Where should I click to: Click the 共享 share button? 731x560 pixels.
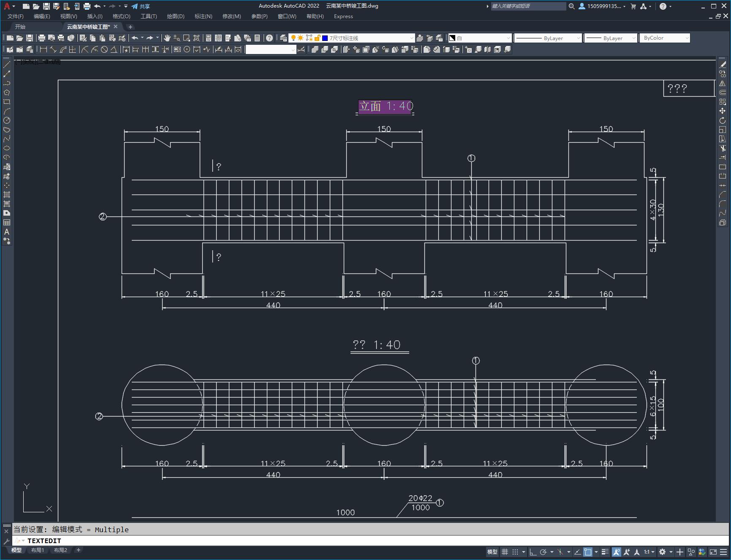point(141,6)
